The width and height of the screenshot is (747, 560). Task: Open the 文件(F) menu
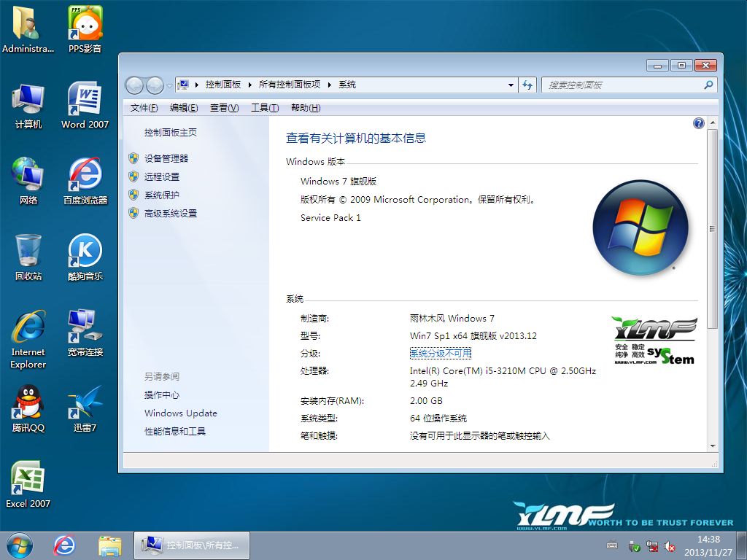point(144,108)
